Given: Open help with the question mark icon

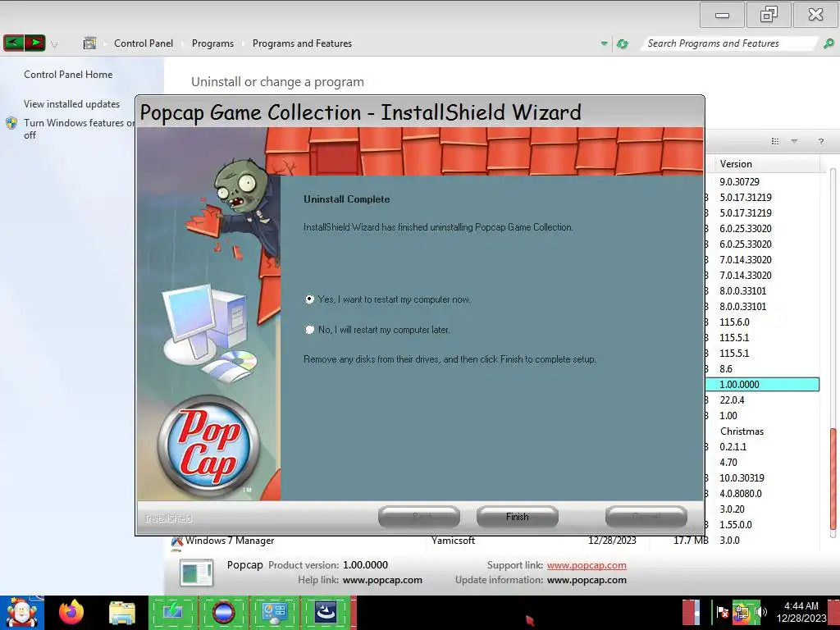Looking at the screenshot, I should [x=820, y=141].
